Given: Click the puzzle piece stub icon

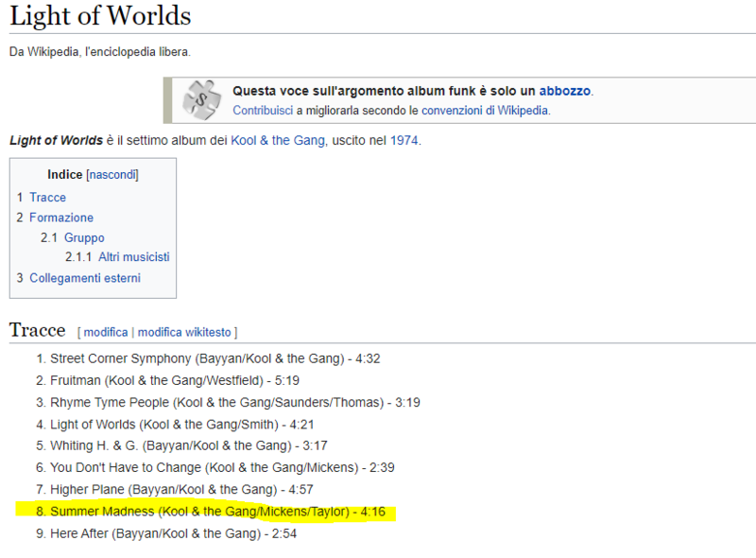Looking at the screenshot, I should [200, 99].
